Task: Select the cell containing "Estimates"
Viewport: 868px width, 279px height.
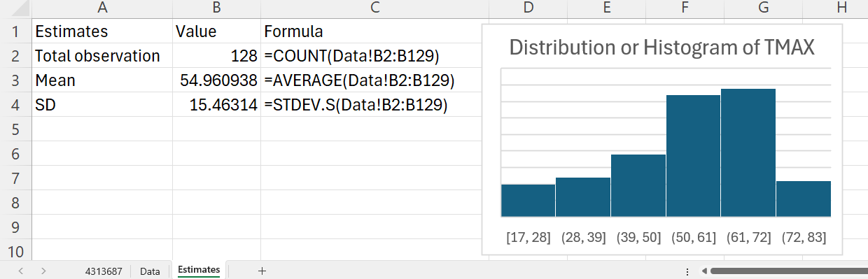Action: [x=102, y=31]
